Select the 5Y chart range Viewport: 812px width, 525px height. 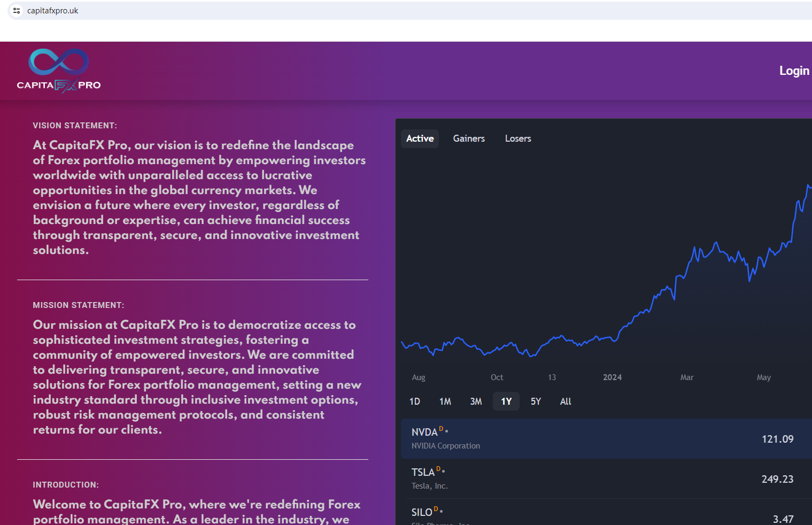pos(536,402)
